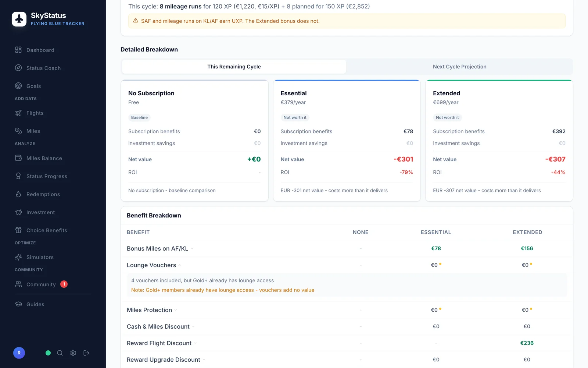Click the Community sidebar label
Viewport: 588px width, 368px height.
point(41,284)
